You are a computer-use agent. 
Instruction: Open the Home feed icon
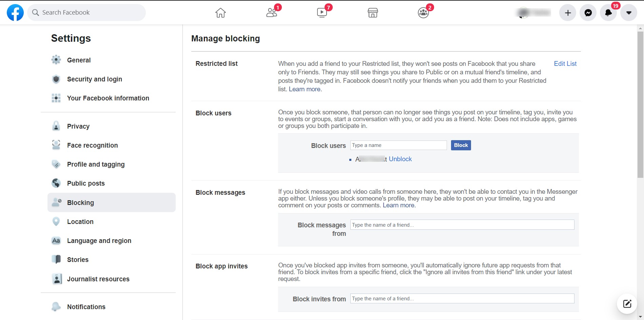(x=221, y=12)
